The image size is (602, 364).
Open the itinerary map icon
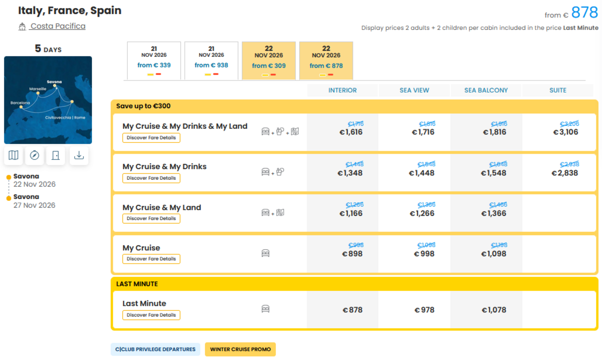[x=14, y=156]
